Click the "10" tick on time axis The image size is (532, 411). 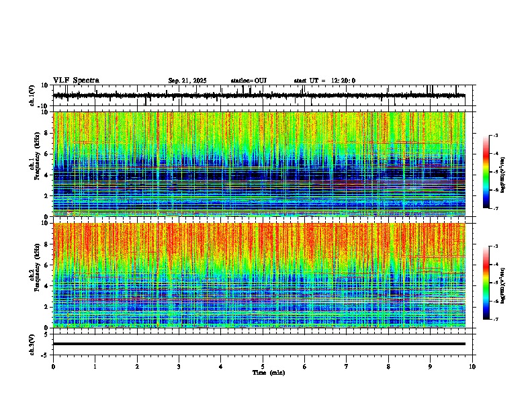472,367
